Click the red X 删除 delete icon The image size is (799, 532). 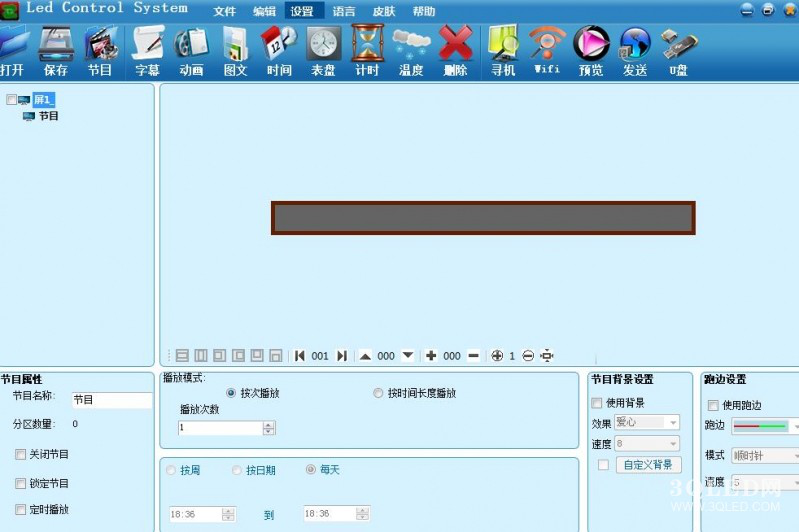[456, 51]
